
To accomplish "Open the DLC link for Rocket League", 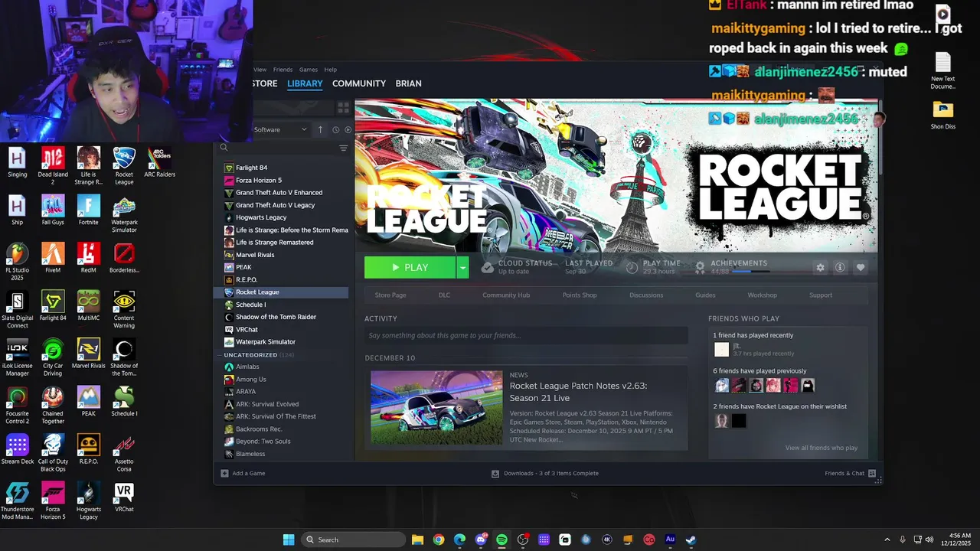I will click(x=444, y=295).
